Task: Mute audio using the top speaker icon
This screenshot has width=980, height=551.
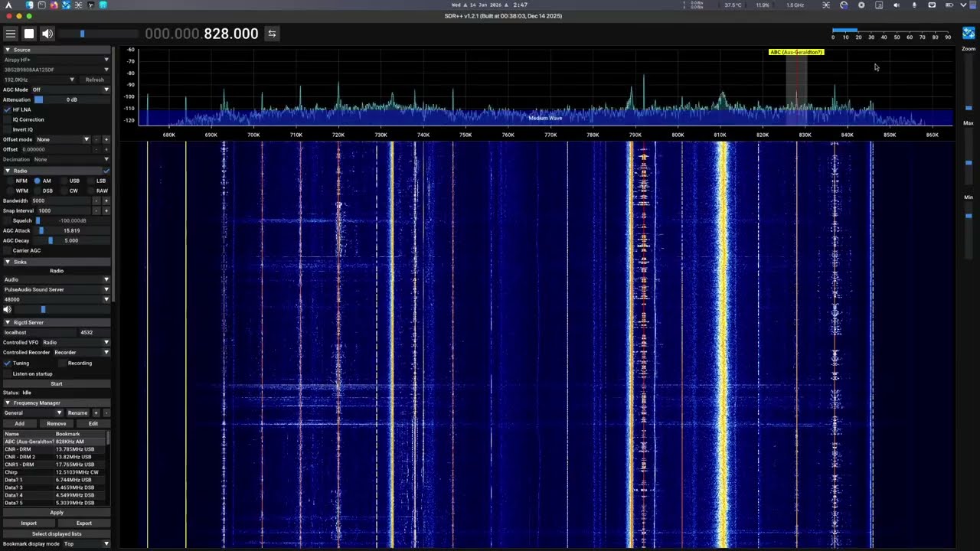Action: [x=47, y=34]
